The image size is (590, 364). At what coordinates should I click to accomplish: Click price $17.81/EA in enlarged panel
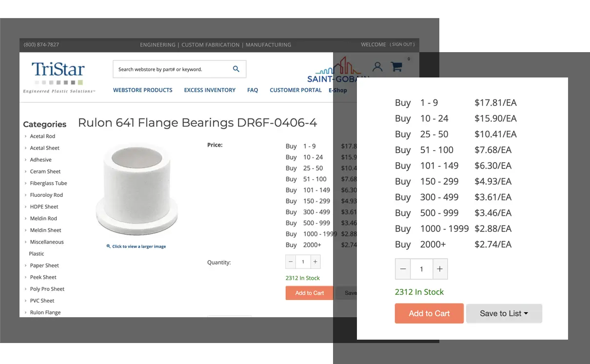pyautogui.click(x=495, y=103)
